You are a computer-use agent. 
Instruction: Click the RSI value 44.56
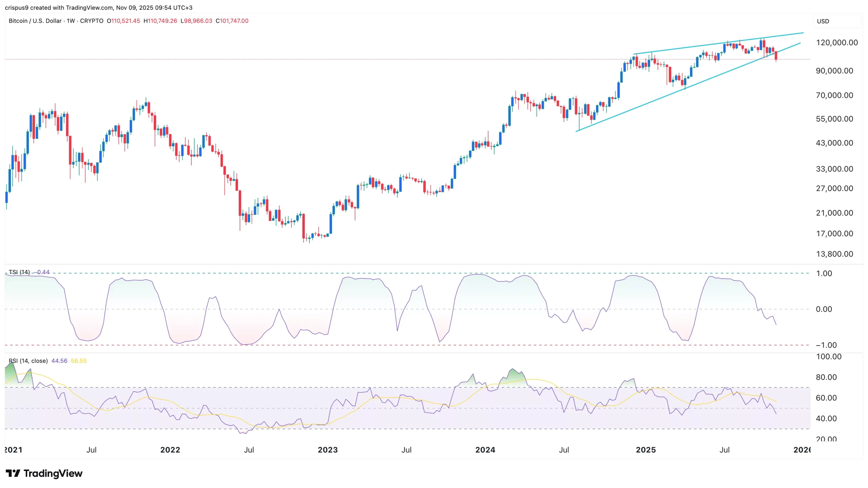pyautogui.click(x=59, y=361)
